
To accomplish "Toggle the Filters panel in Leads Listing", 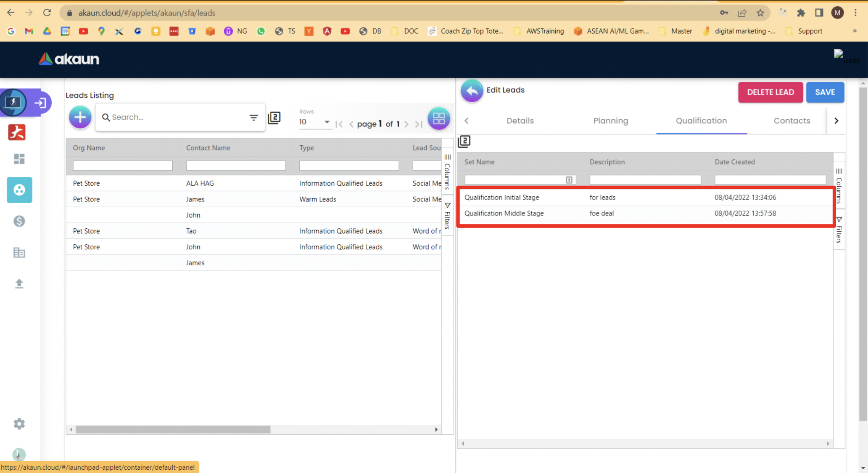I will (x=447, y=216).
